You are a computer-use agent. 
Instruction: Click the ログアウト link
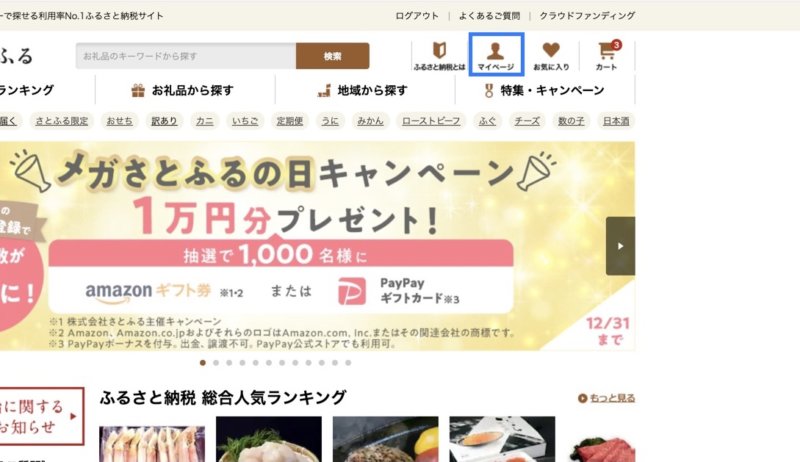coord(417,16)
